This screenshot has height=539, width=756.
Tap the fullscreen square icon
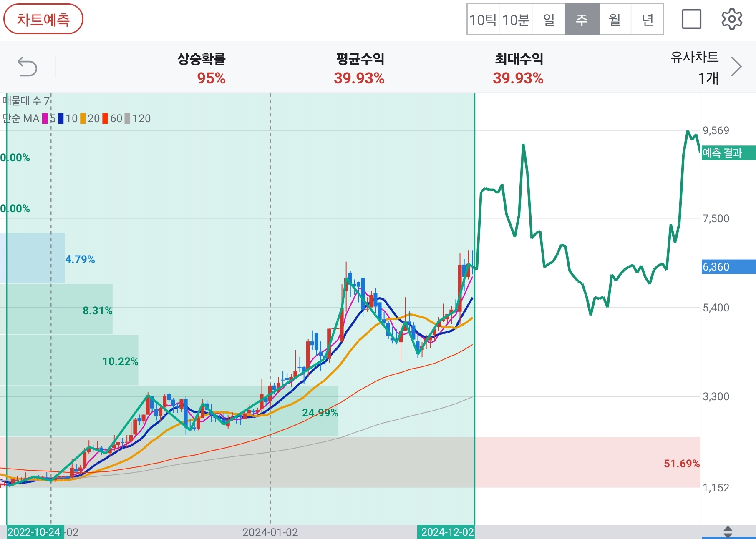(691, 19)
